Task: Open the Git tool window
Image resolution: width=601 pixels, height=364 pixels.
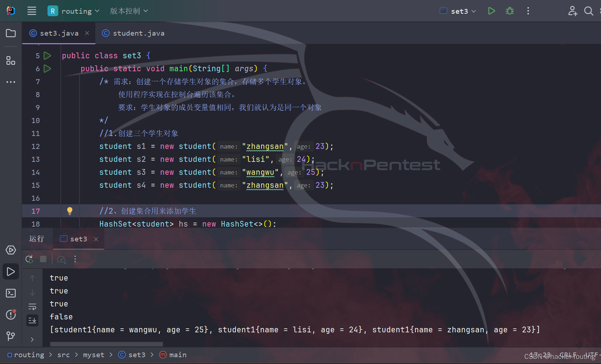Action: [x=10, y=336]
